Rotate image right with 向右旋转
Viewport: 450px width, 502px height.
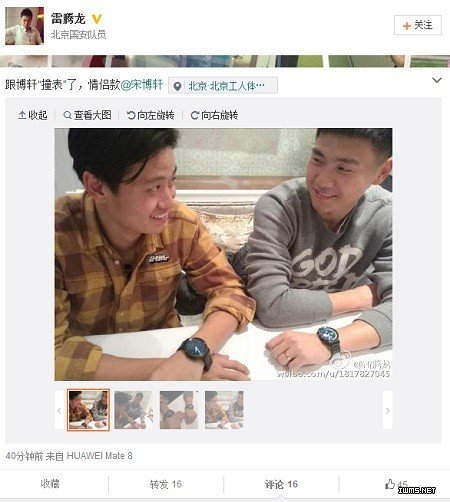[x=214, y=115]
